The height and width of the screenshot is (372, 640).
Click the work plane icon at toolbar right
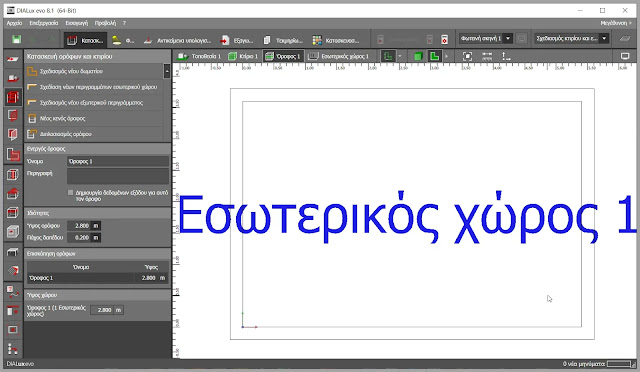[624, 39]
